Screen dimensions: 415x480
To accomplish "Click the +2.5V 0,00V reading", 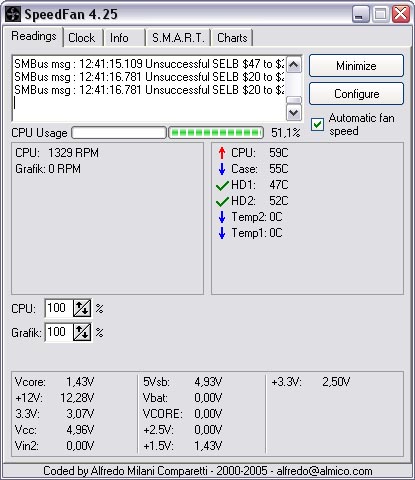I will pyautogui.click(x=183, y=430).
